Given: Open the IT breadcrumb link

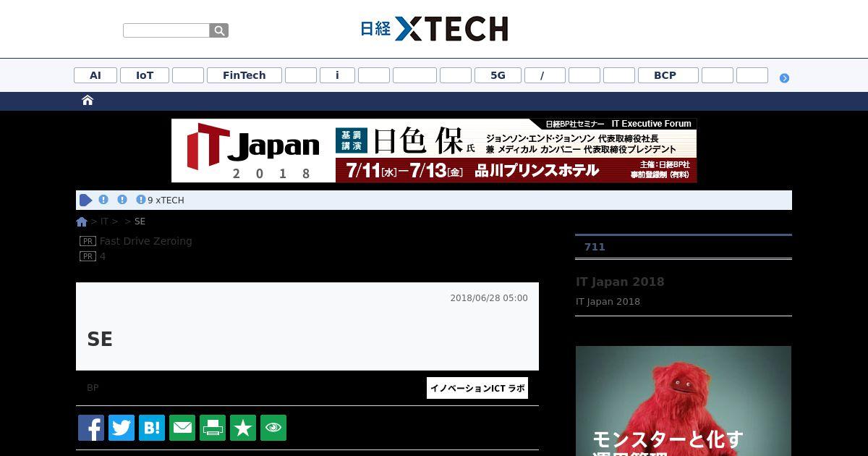Looking at the screenshot, I should point(104,221).
